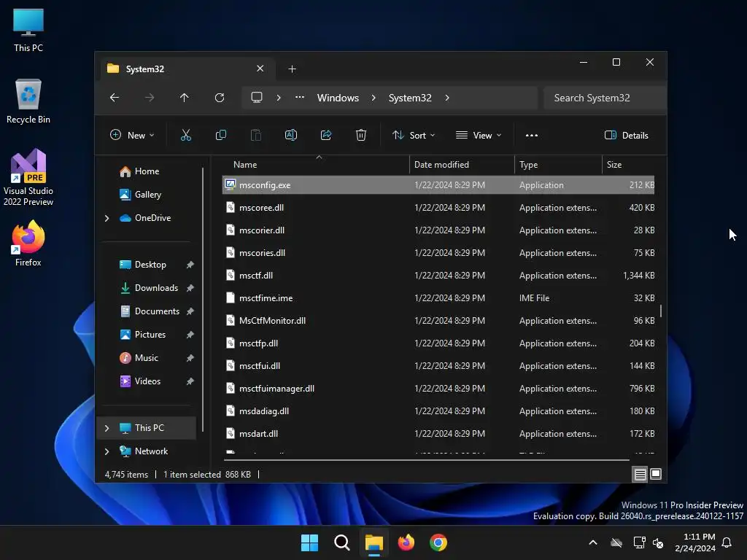Open Visual Studio 2022 Preview shortcut
The width and height of the screenshot is (747, 560).
pyautogui.click(x=28, y=177)
